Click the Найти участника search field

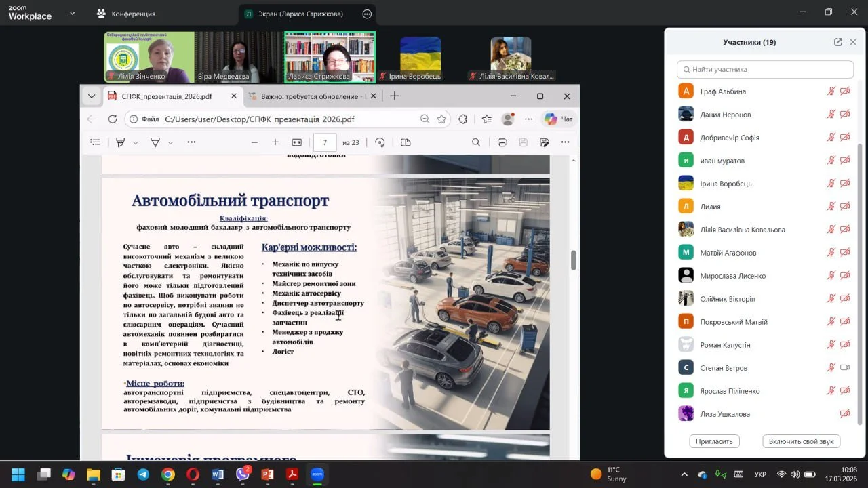765,69
